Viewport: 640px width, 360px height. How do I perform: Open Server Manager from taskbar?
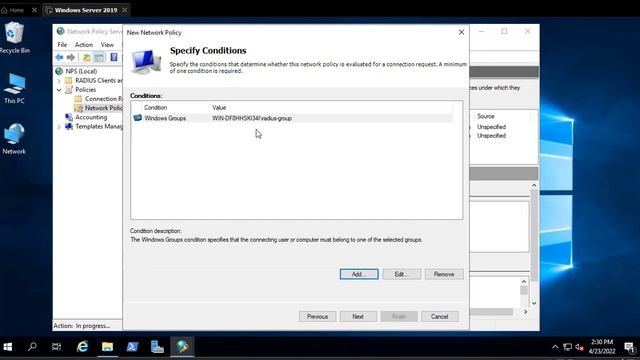(x=157, y=347)
